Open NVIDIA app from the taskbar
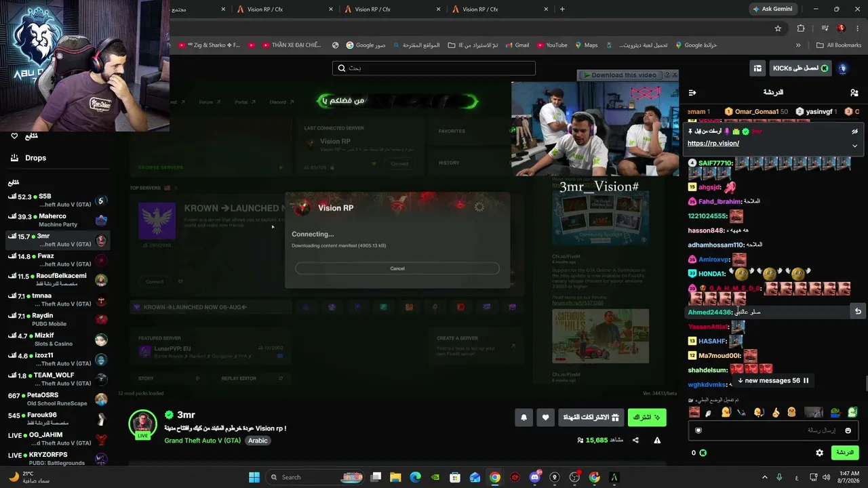868x488 pixels. tap(435, 477)
